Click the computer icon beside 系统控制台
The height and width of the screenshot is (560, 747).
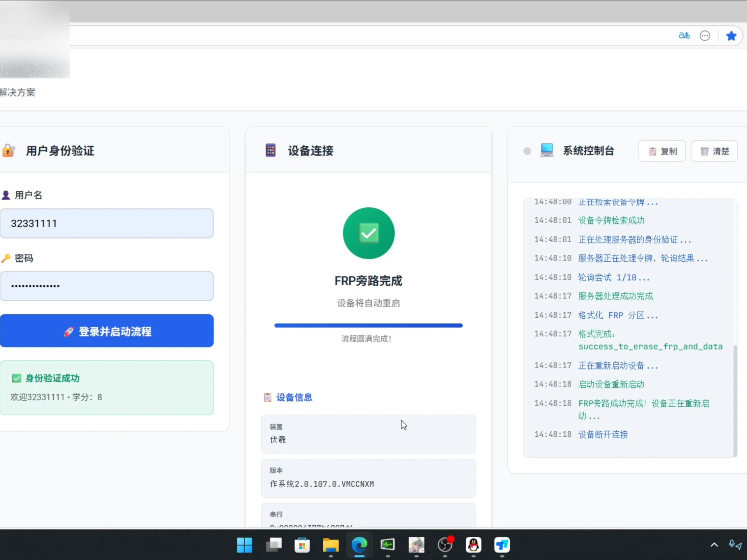(x=547, y=150)
